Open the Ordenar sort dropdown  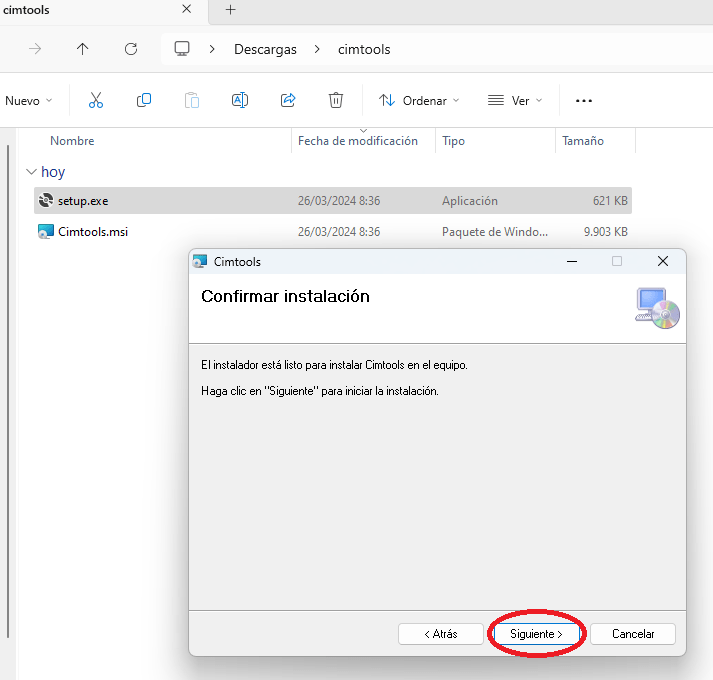[x=419, y=101]
